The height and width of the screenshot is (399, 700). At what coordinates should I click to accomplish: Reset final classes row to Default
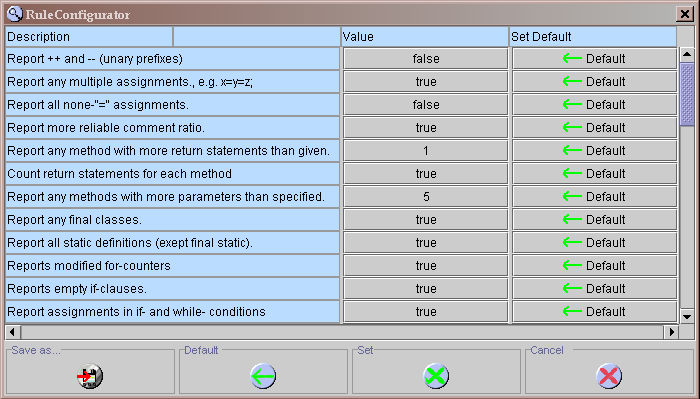click(x=594, y=220)
